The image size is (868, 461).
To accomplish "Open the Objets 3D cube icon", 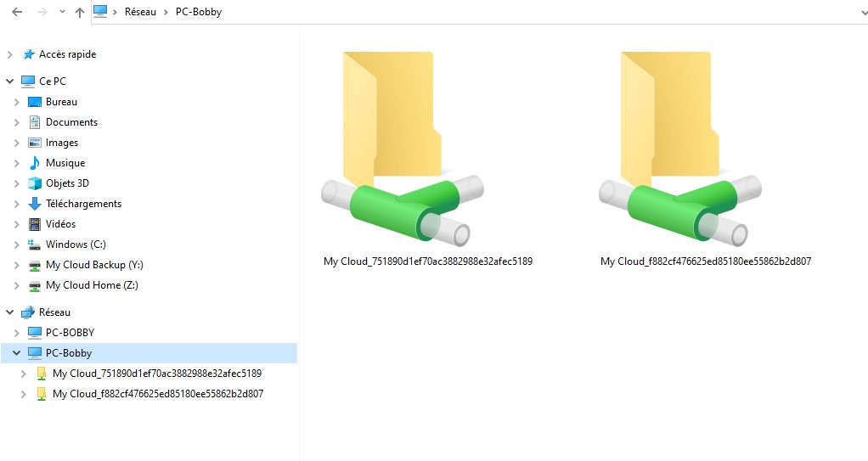I will pos(34,183).
